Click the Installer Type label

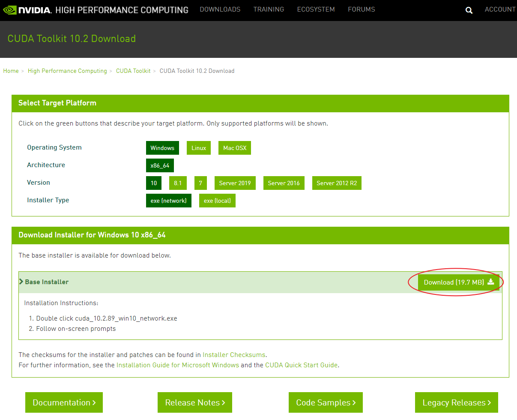coord(48,200)
